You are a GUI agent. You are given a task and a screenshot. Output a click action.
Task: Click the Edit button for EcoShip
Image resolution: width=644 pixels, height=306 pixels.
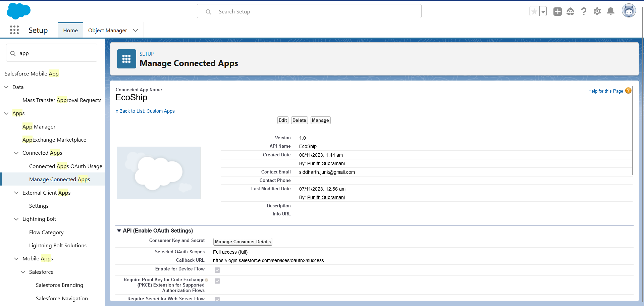283,120
